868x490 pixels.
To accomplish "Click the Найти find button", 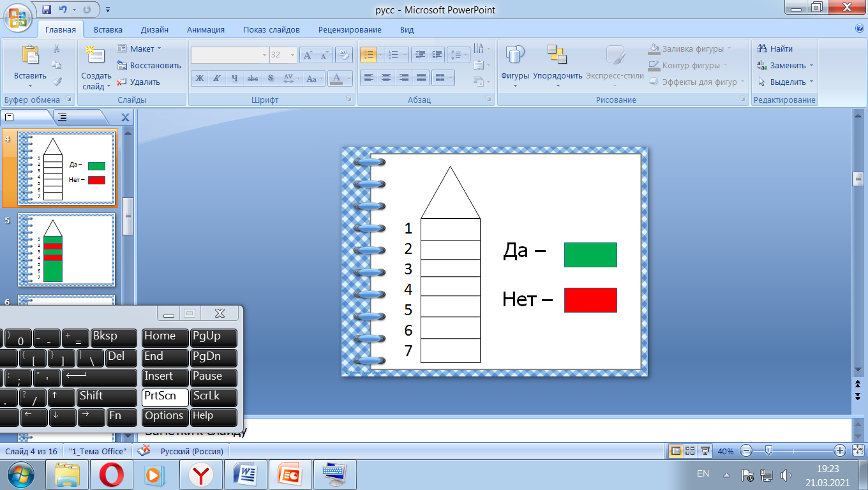I will click(x=775, y=48).
